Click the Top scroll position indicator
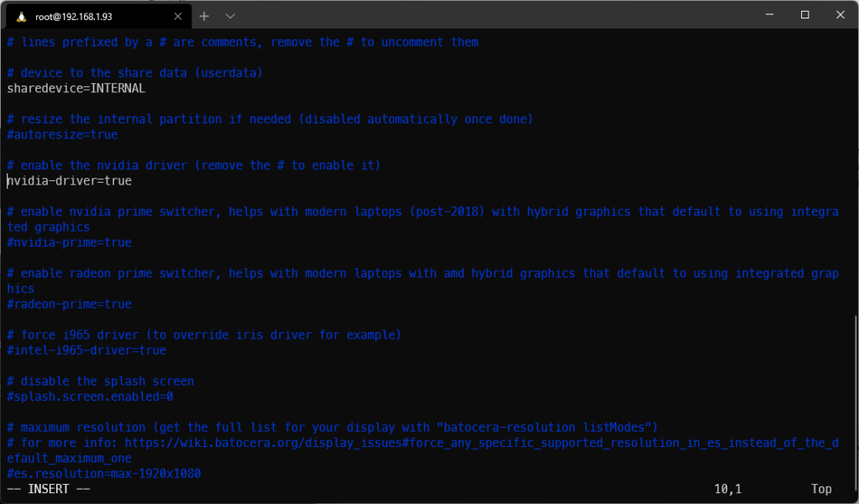Viewport: 859px width, 504px height. point(821,489)
